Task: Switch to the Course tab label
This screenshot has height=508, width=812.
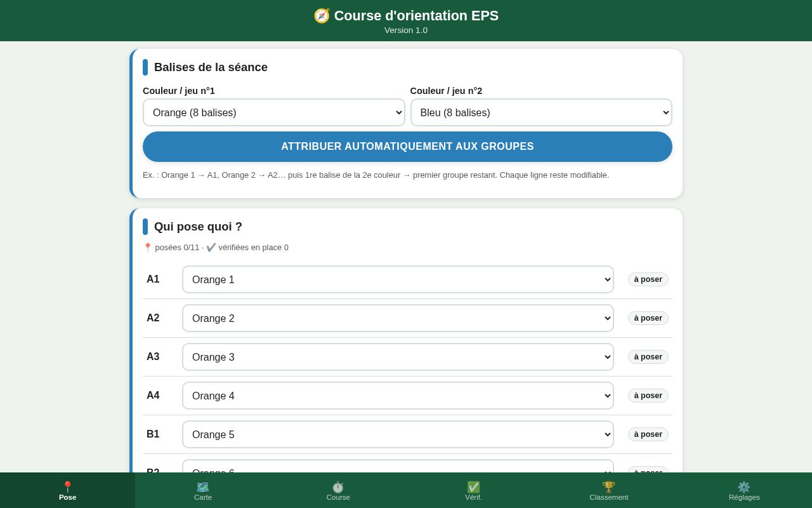Action: [x=338, y=497]
